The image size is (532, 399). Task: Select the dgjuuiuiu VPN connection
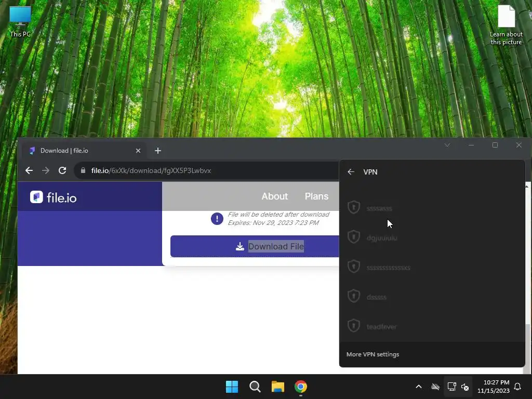(432, 237)
